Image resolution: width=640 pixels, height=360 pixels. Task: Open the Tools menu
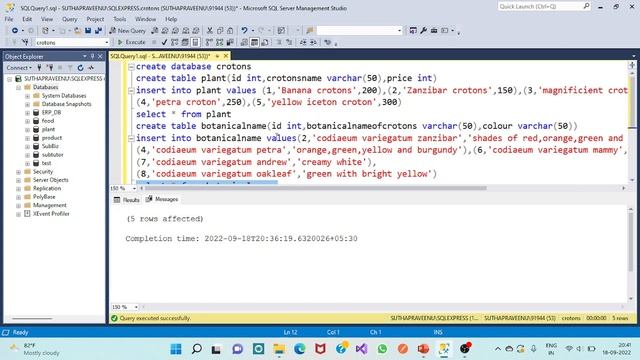click(120, 19)
